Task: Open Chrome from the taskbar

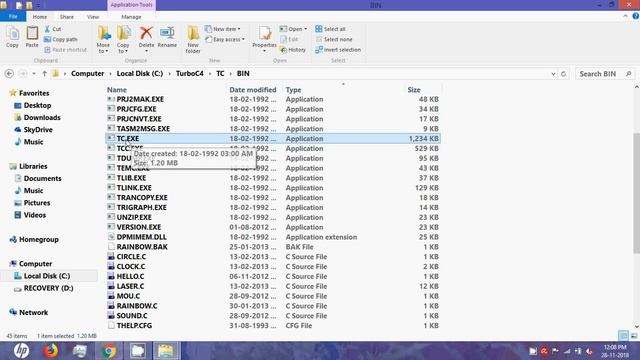Action: (x=109, y=351)
